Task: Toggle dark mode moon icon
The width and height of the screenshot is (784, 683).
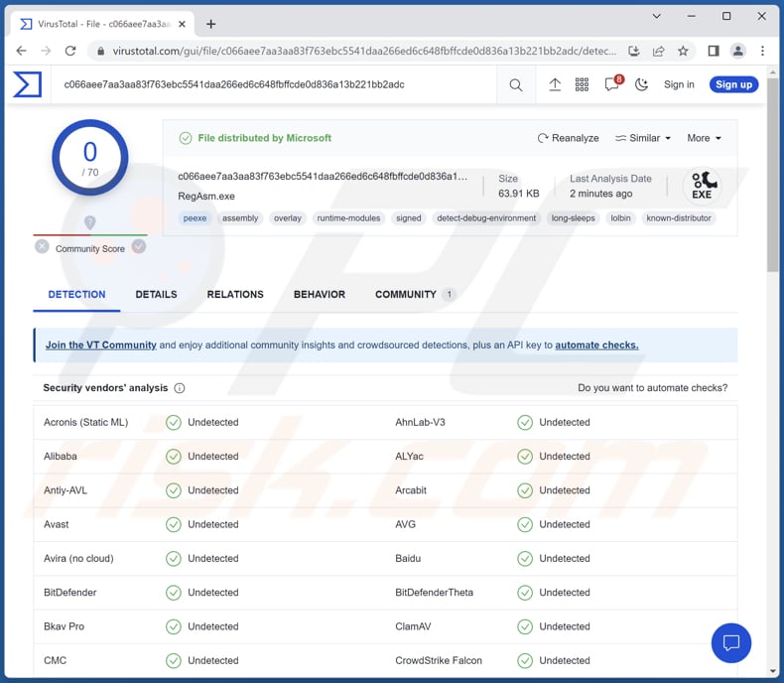Action: pyautogui.click(x=641, y=84)
